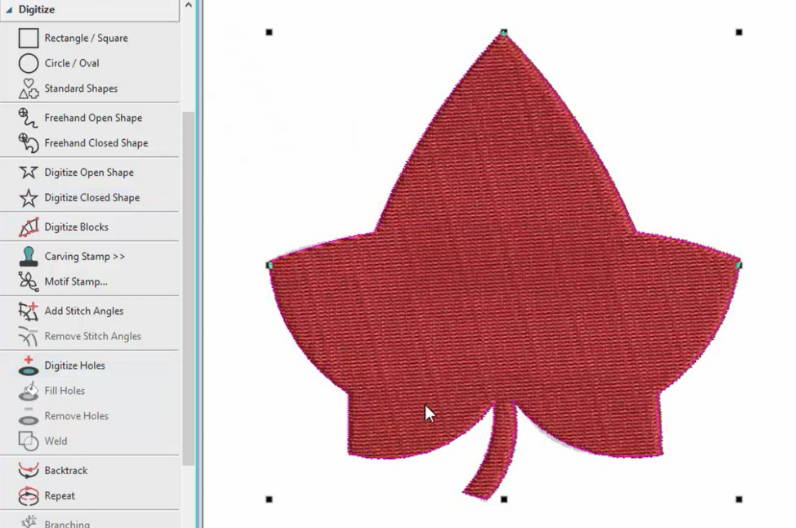Click the 'Digitize Holes' label
The image size is (796, 528).
pos(75,366)
